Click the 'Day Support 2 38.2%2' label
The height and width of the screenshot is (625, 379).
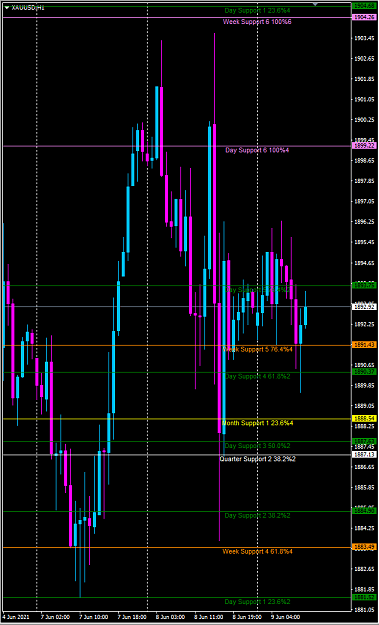(x=257, y=516)
